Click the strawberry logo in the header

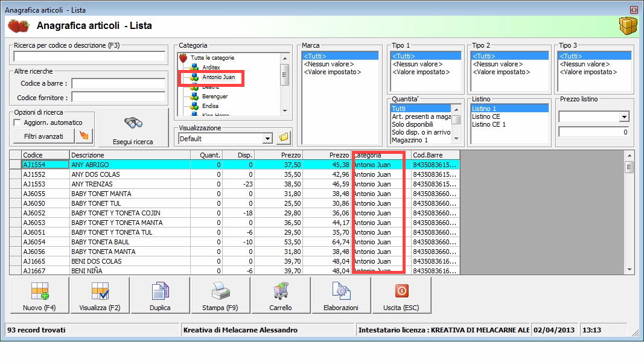tap(19, 25)
